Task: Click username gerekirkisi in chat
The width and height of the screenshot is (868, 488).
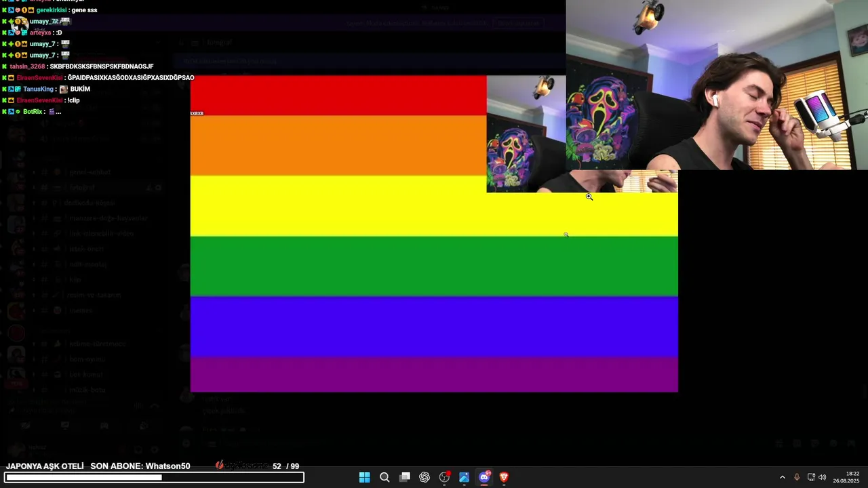Action: pos(52,10)
